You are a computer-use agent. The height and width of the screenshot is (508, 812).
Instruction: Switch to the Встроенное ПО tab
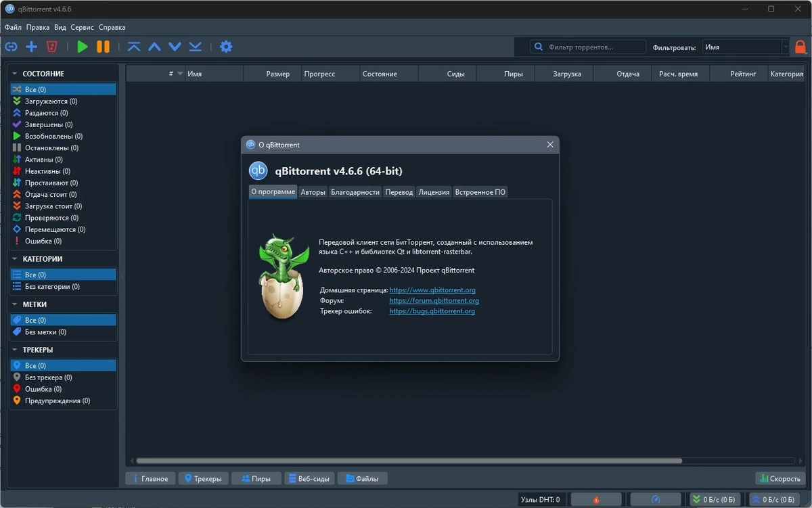[x=480, y=192]
